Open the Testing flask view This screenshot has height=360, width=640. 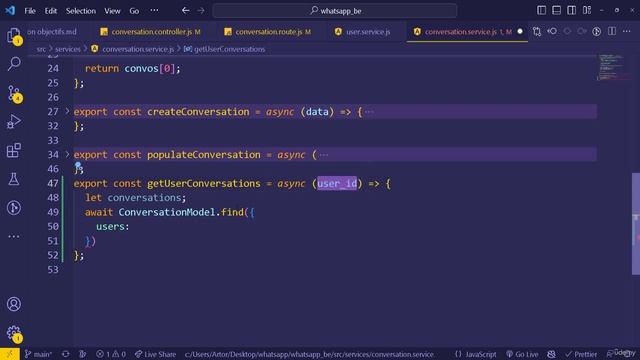coord(14,179)
